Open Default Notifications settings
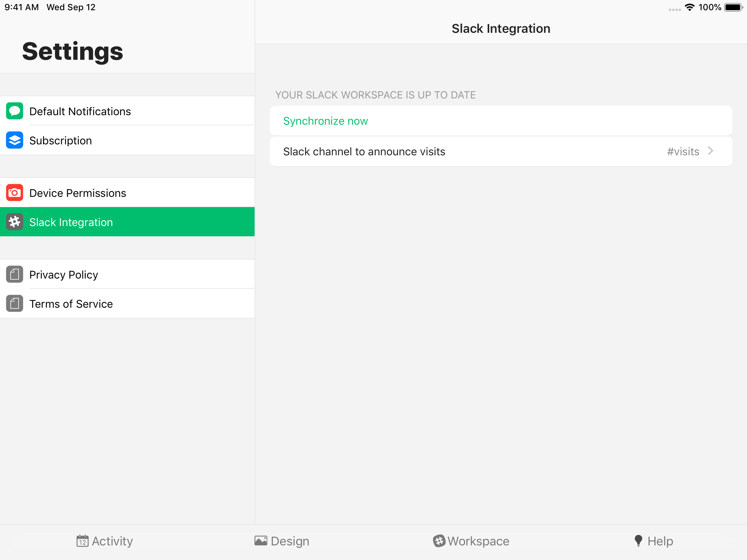This screenshot has height=560, width=747. (127, 111)
